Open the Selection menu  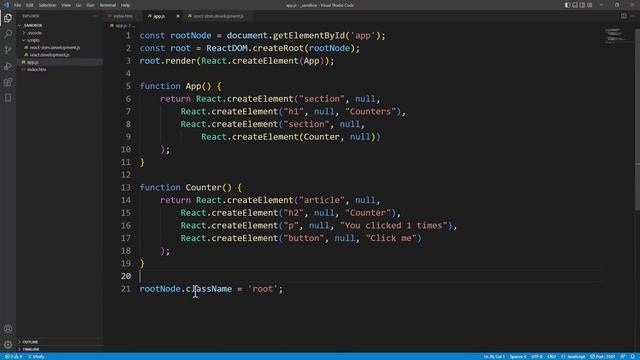click(x=47, y=5)
